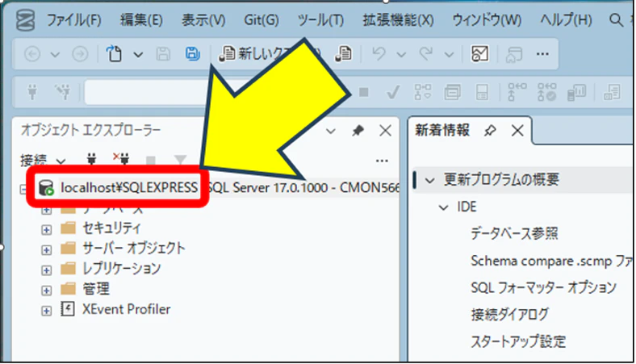
Task: Expand the レプリケーション folder
Action: pyautogui.click(x=46, y=270)
